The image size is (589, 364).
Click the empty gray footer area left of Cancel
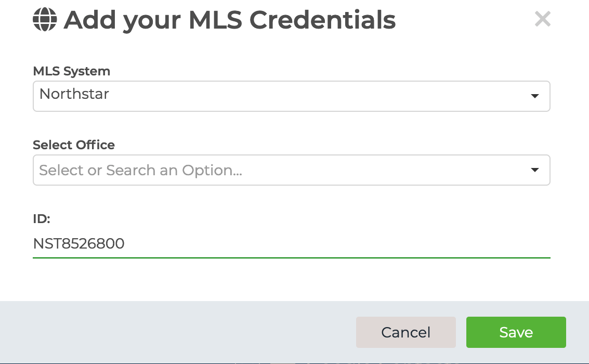click(177, 332)
